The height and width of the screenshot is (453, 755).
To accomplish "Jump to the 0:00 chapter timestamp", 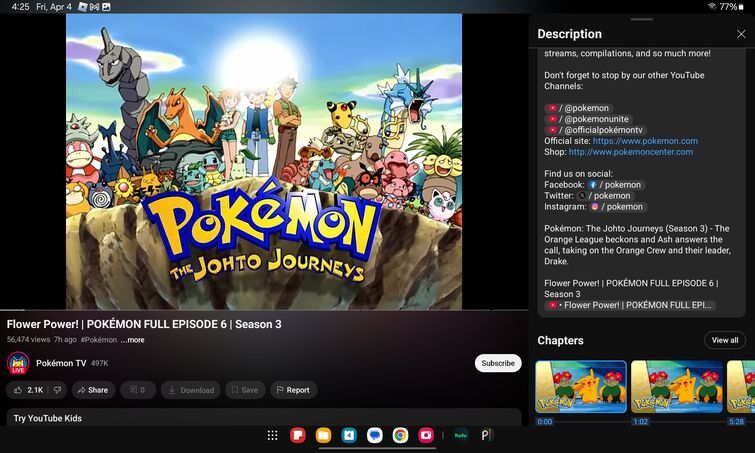I will click(x=545, y=422).
